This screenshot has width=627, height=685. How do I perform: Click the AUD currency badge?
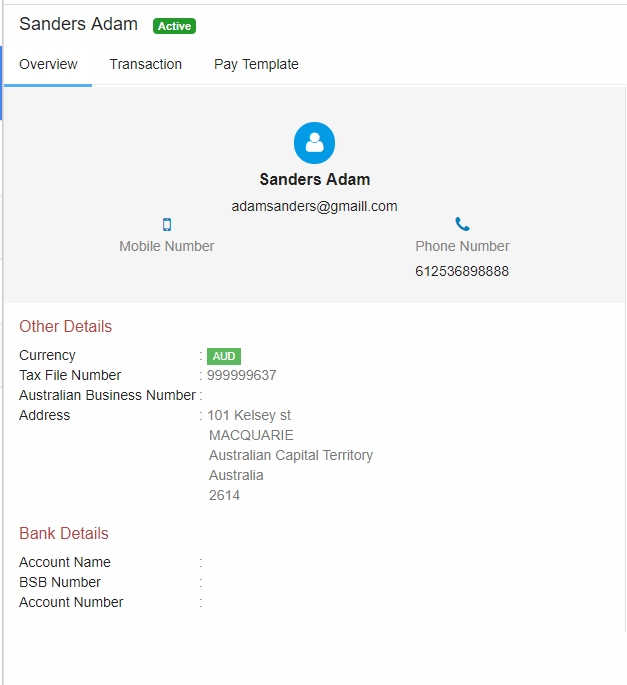[x=224, y=356]
